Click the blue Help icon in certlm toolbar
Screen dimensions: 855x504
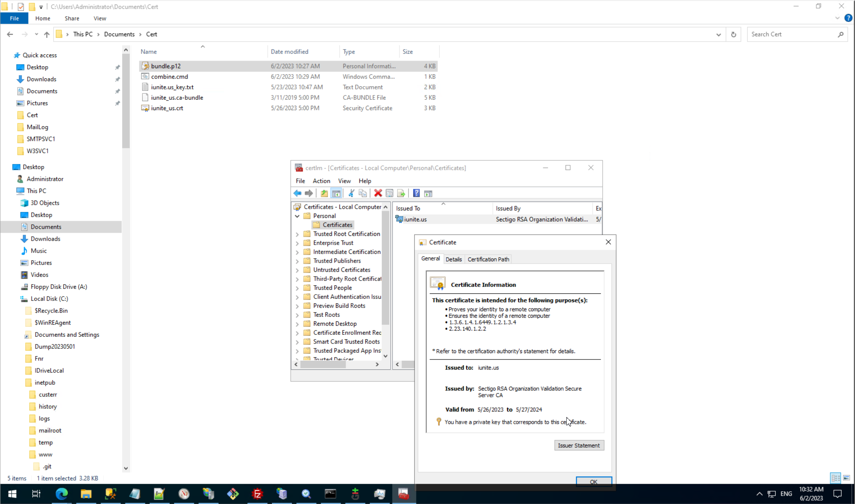pyautogui.click(x=416, y=194)
